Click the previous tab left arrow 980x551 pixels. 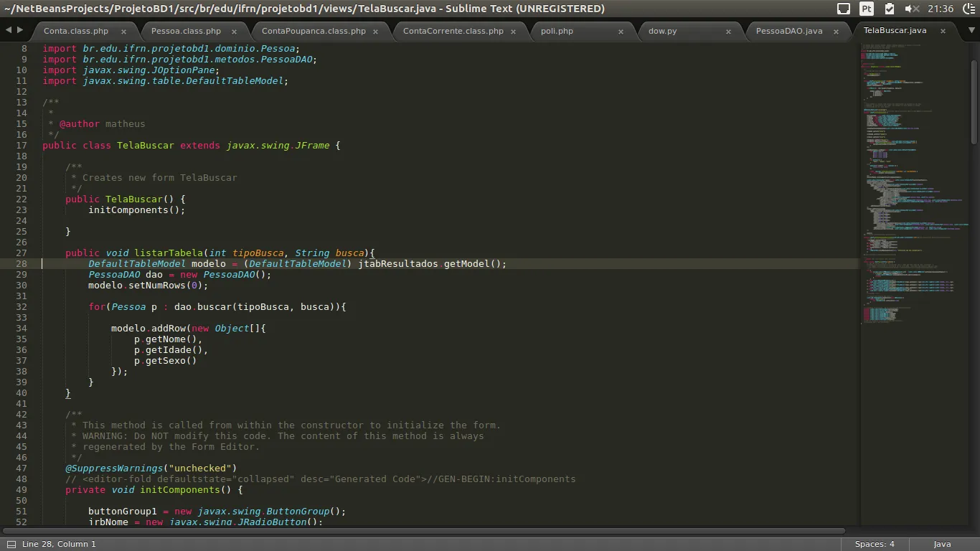[x=9, y=30]
